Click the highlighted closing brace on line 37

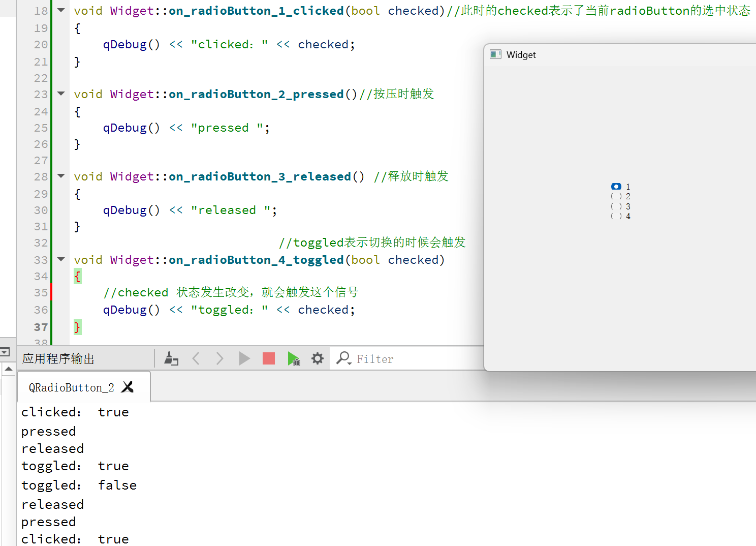pyautogui.click(x=77, y=327)
